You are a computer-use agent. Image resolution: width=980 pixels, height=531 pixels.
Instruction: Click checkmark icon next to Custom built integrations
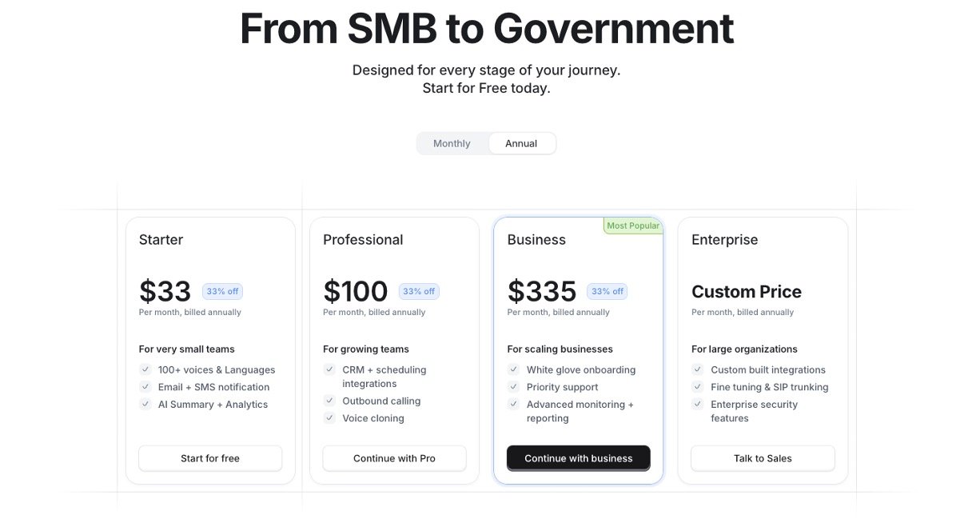pyautogui.click(x=698, y=369)
